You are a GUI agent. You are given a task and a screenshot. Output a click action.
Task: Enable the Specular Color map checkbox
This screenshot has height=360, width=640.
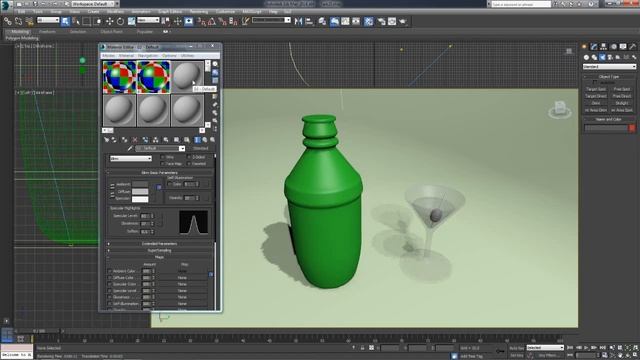[x=109, y=284]
